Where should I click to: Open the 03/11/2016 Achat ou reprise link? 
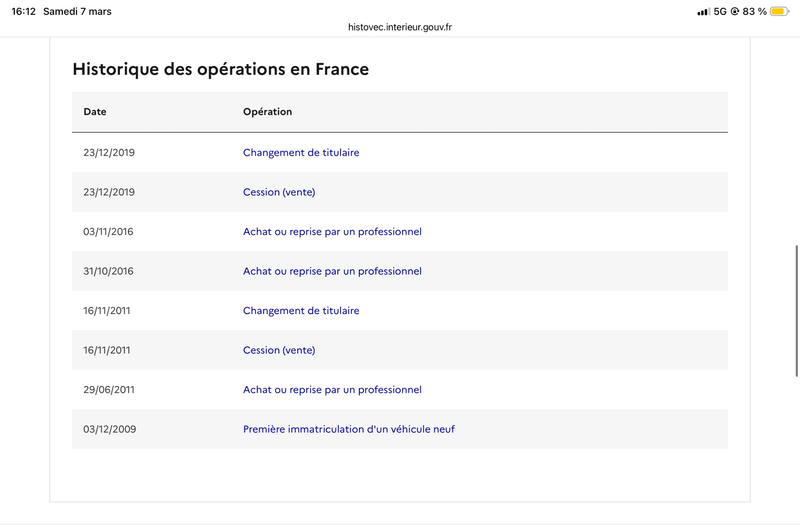tap(332, 232)
